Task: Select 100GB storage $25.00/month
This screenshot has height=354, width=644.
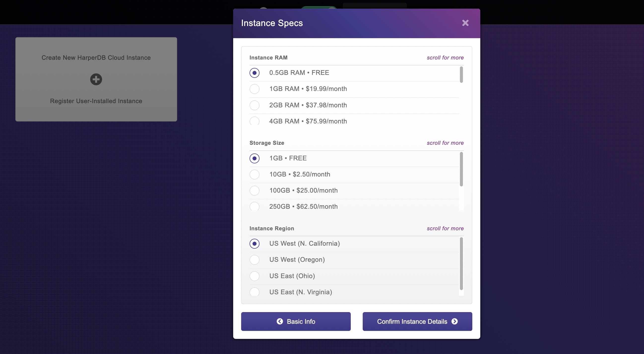Action: point(255,191)
